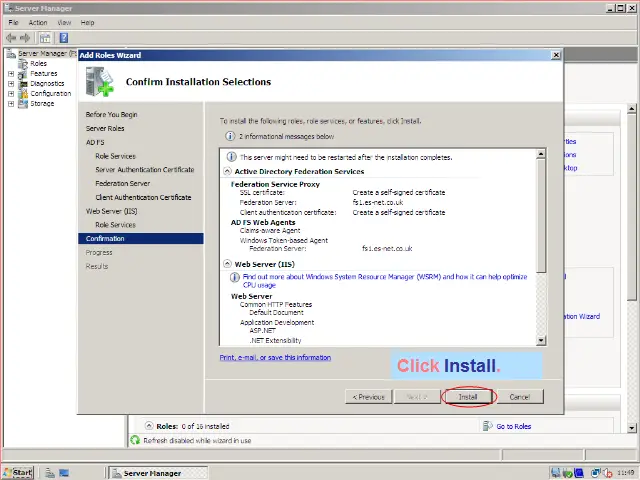Viewport: 640px width, 480px height.
Task: Open the Action menu
Action: [x=38, y=22]
